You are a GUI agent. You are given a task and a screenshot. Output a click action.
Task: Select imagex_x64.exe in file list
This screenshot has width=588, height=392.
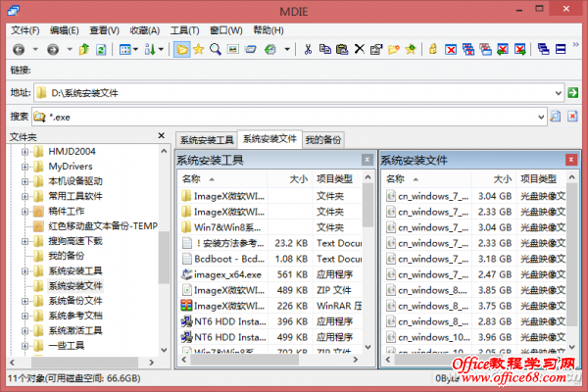pyautogui.click(x=227, y=275)
